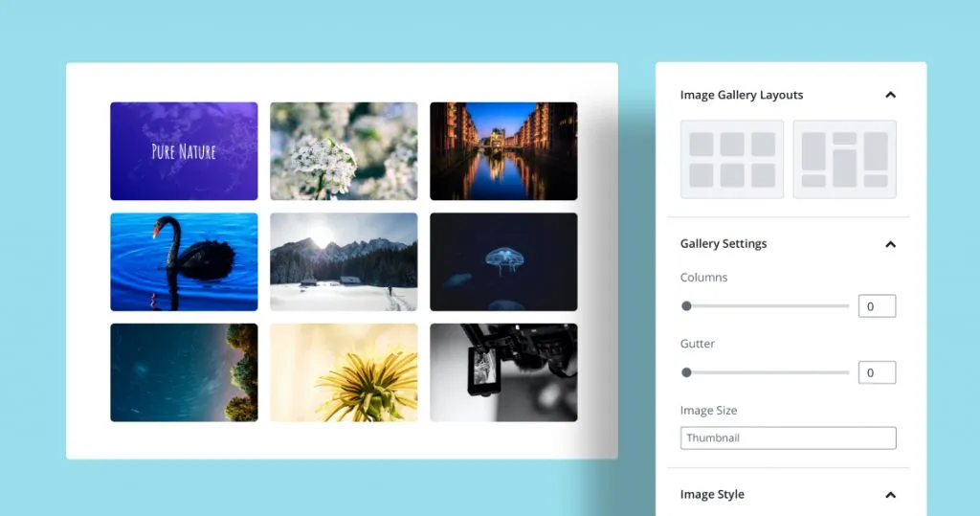This screenshot has height=516, width=980.
Task: Select the yellow dandelion flower image
Action: [x=344, y=372]
